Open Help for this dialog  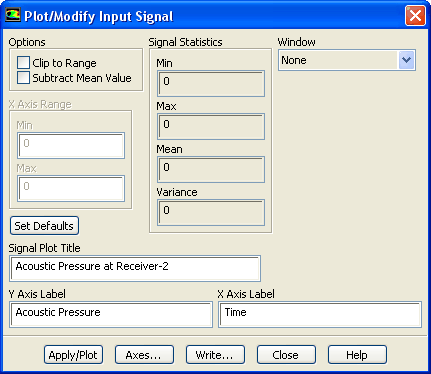[357, 355]
